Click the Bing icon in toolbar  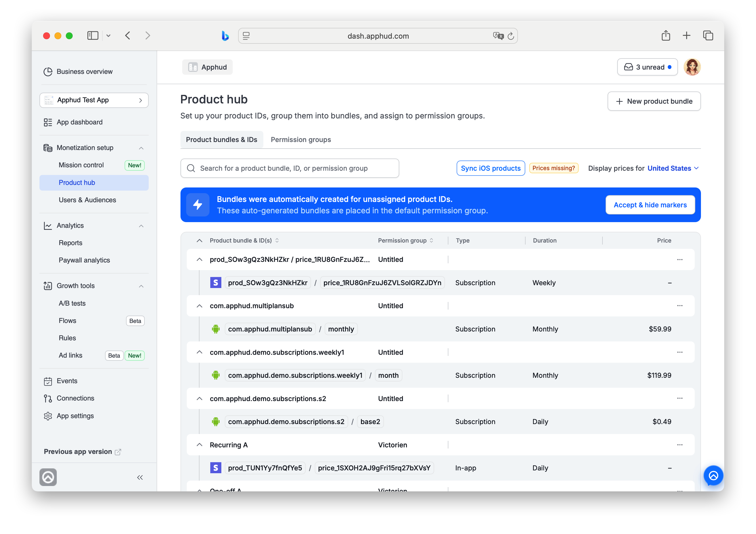pyautogui.click(x=225, y=36)
